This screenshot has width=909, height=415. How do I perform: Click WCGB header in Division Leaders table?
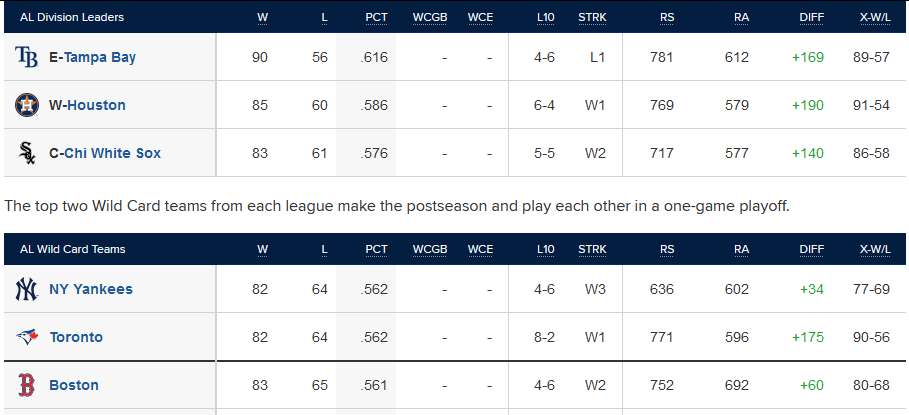tap(430, 17)
